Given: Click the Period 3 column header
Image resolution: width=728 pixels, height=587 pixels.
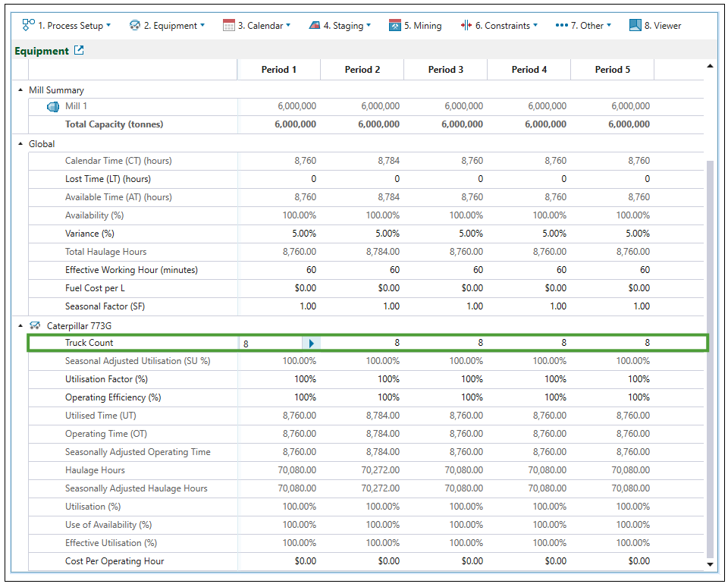Looking at the screenshot, I should [445, 69].
